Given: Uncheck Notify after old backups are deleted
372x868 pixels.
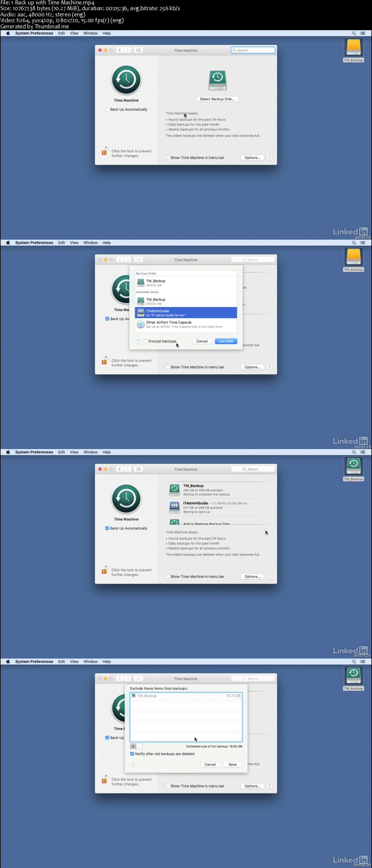Looking at the screenshot, I should pos(132,754).
